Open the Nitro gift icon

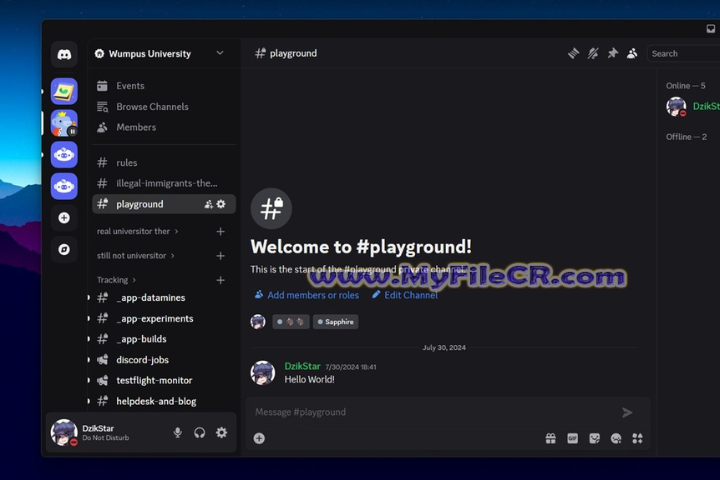[x=551, y=439]
